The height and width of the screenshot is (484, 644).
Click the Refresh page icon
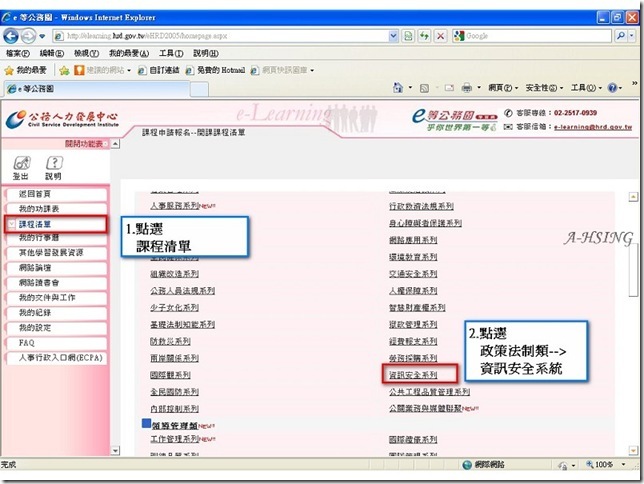pyautogui.click(x=424, y=36)
